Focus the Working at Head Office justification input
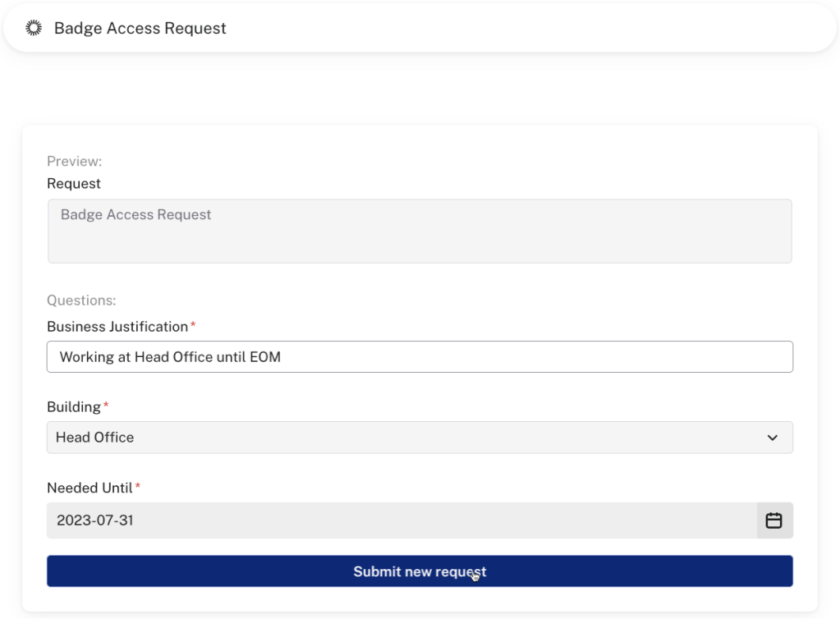840x619 pixels. 420,356
